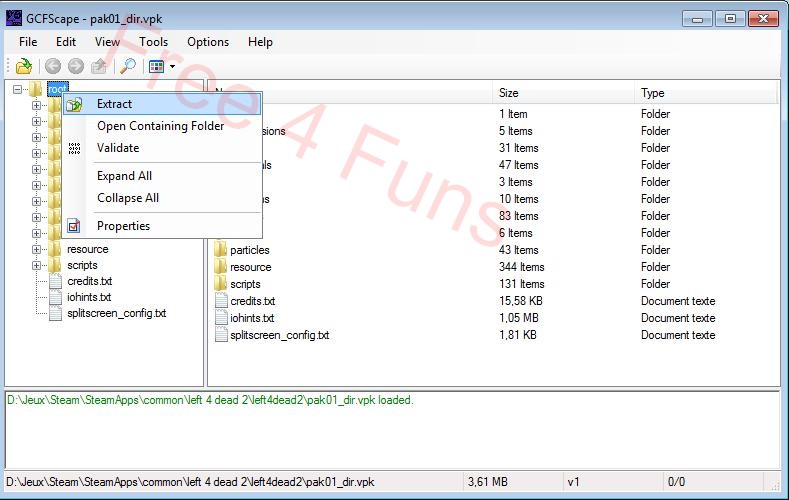The width and height of the screenshot is (789, 500).
Task: Open the Options menu
Action: (208, 42)
